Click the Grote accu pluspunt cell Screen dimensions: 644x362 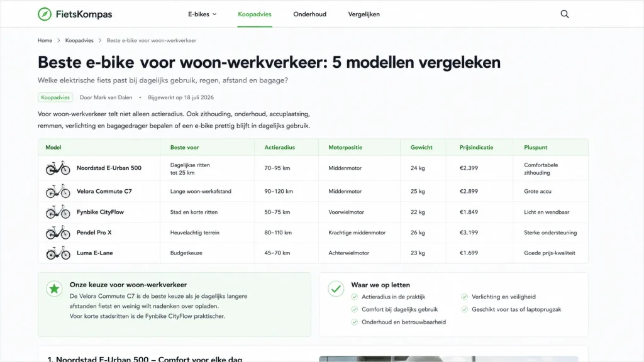click(x=538, y=191)
